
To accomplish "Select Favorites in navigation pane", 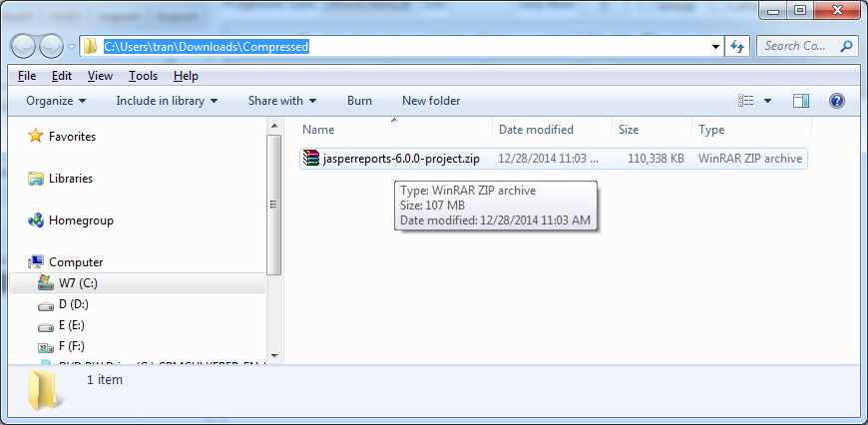I will tap(72, 136).
